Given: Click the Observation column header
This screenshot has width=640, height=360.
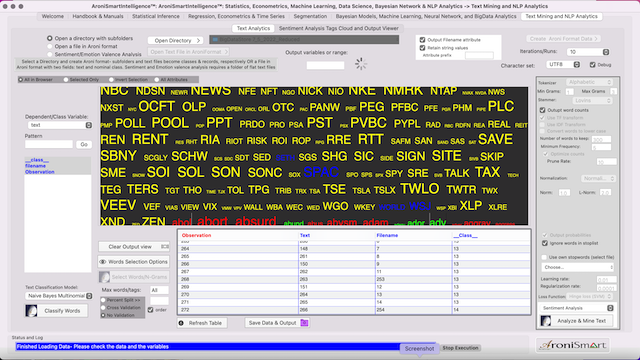Looking at the screenshot, I should tap(196, 236).
